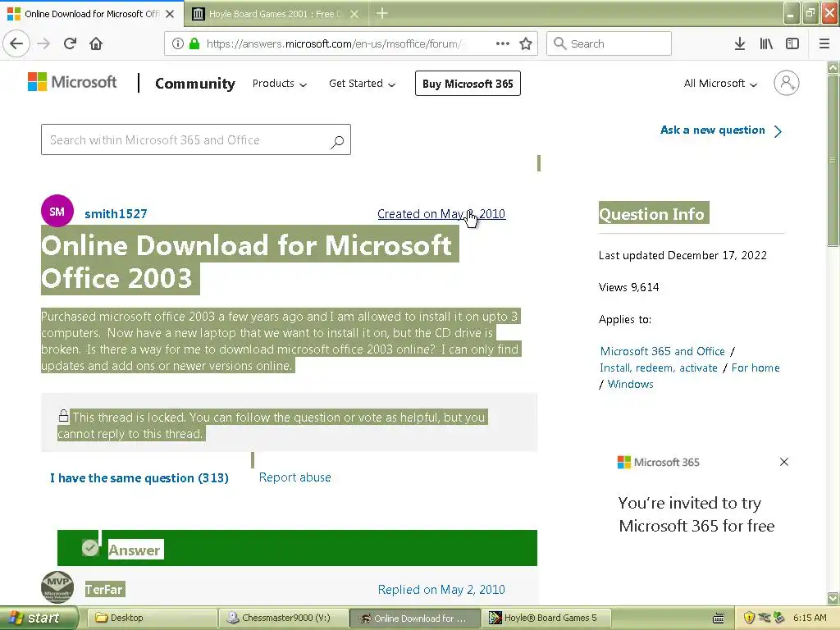Image resolution: width=840 pixels, height=630 pixels.
Task: Click the browser address bar URL
Action: coord(336,43)
